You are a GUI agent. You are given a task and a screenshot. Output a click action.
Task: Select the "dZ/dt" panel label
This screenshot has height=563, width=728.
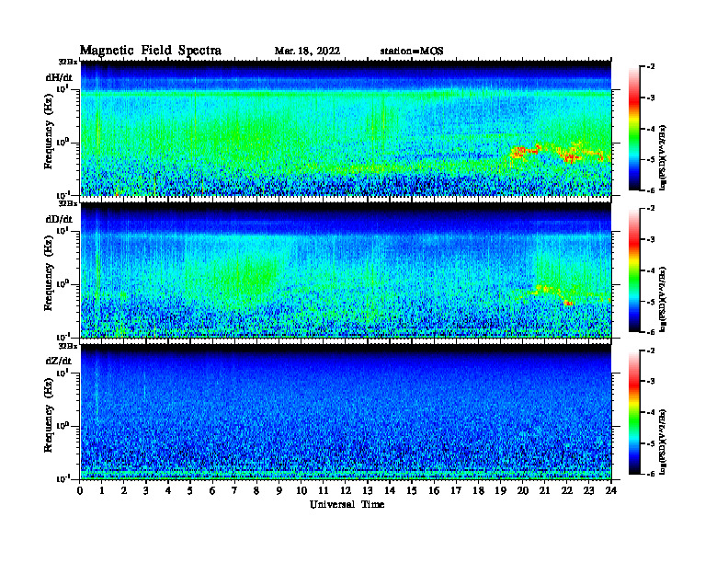[59, 361]
